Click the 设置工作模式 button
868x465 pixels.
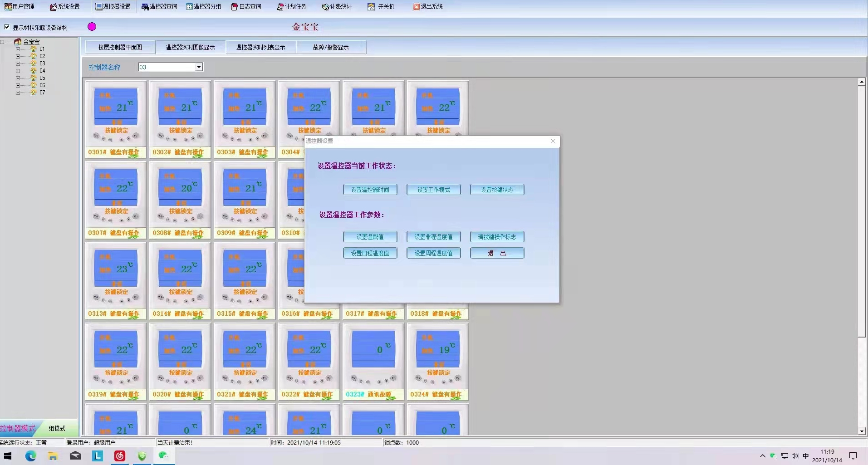(x=433, y=190)
